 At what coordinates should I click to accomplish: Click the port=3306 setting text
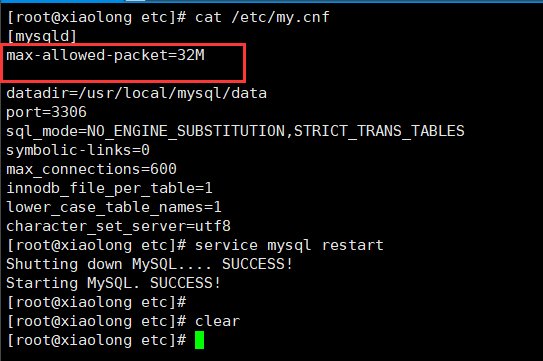[46, 112]
